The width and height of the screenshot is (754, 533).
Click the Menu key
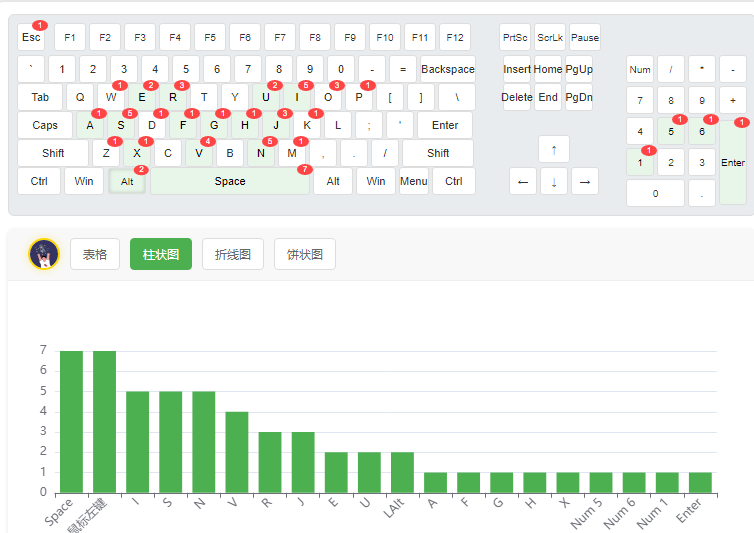point(414,181)
